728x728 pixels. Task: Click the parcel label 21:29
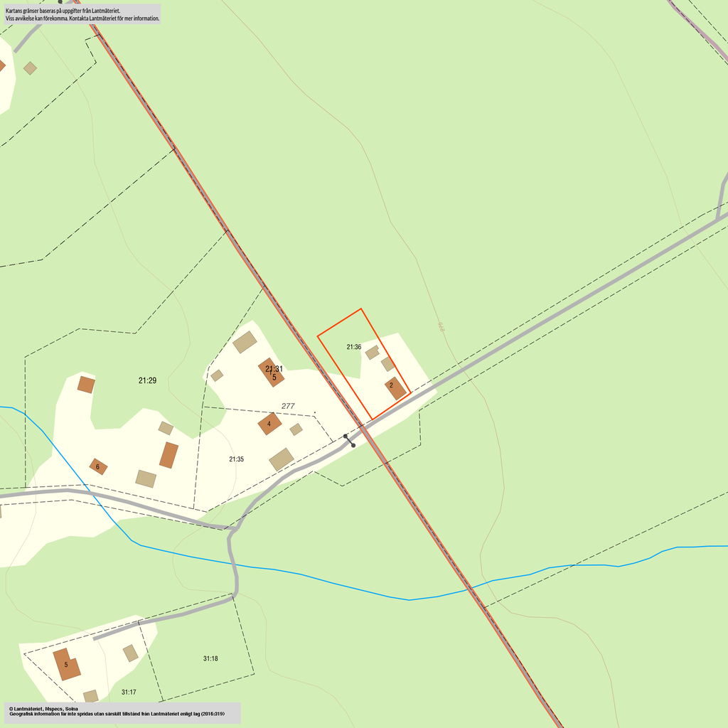(147, 380)
